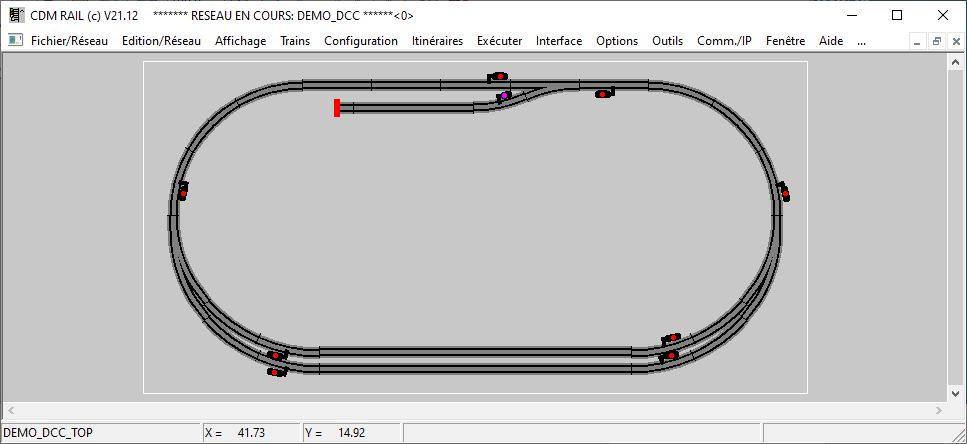Open the Options menu
The image size is (967, 444).
coord(617,41)
